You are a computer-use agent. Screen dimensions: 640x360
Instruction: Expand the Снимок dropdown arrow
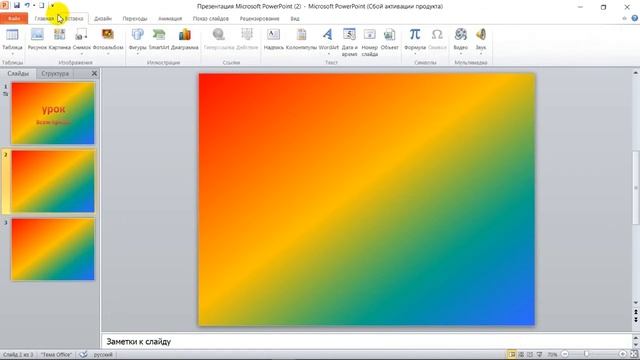point(81,53)
